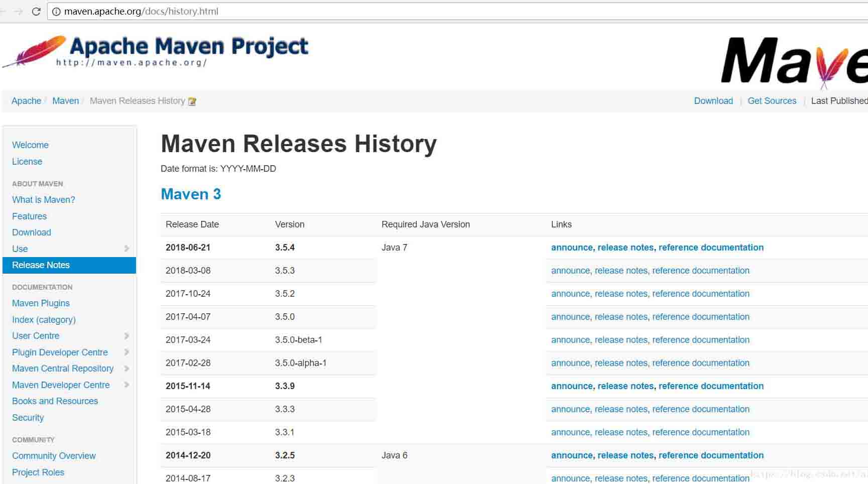Expand the Use submenu arrow

tap(127, 249)
